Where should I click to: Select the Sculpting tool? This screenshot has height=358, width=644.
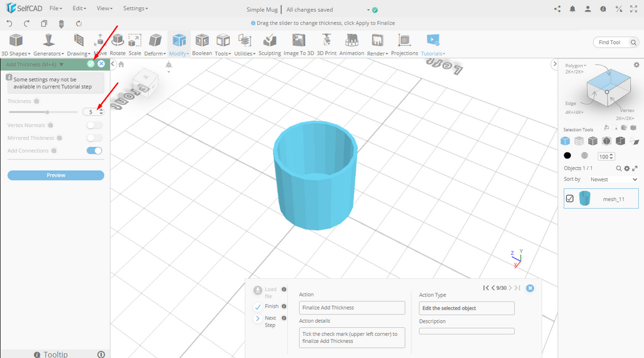(270, 45)
